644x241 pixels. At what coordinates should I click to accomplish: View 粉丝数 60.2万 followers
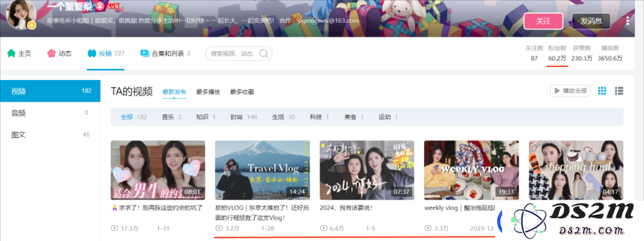[558, 53]
